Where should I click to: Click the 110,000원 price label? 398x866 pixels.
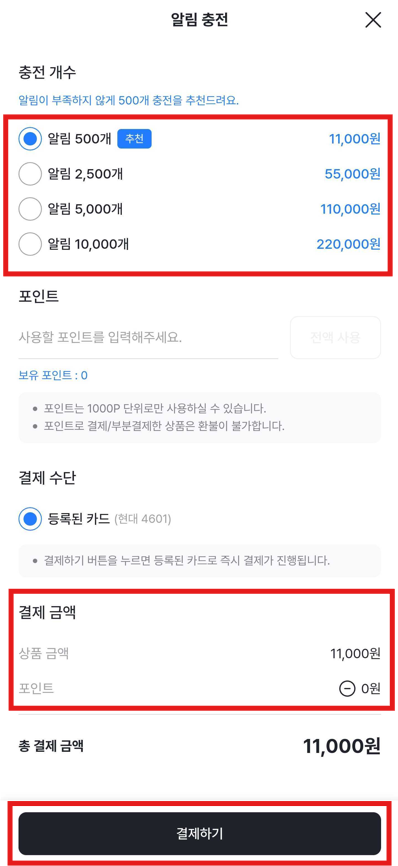click(351, 209)
